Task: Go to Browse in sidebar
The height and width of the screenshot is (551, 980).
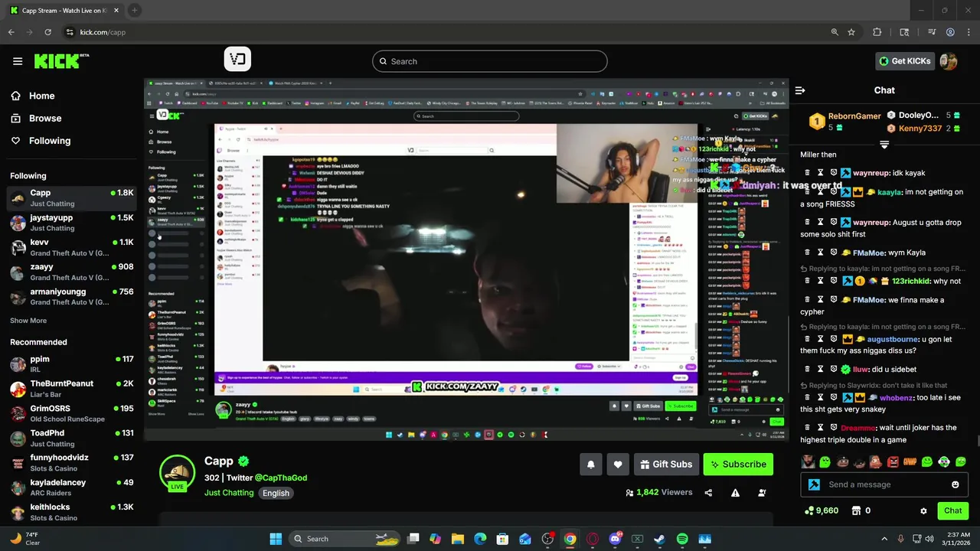Action: point(35,118)
